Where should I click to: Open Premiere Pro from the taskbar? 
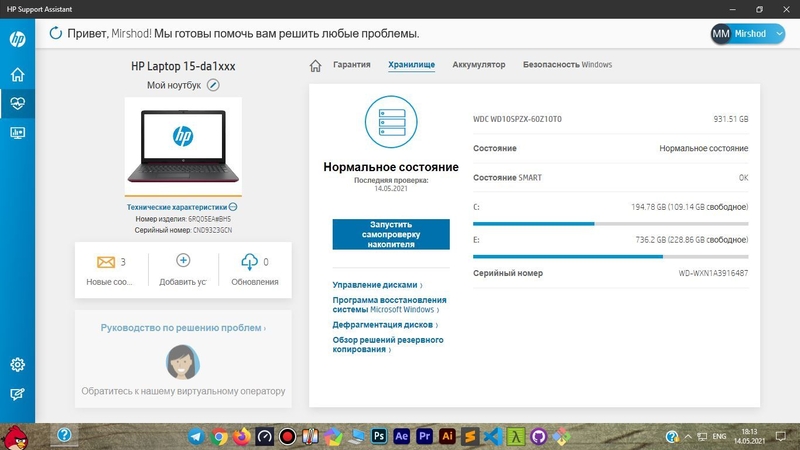[x=424, y=436]
